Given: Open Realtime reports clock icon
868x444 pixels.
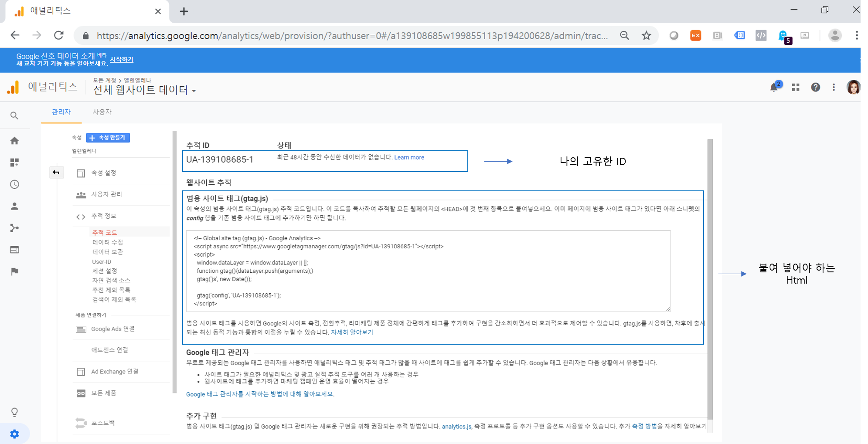Looking at the screenshot, I should [x=14, y=184].
